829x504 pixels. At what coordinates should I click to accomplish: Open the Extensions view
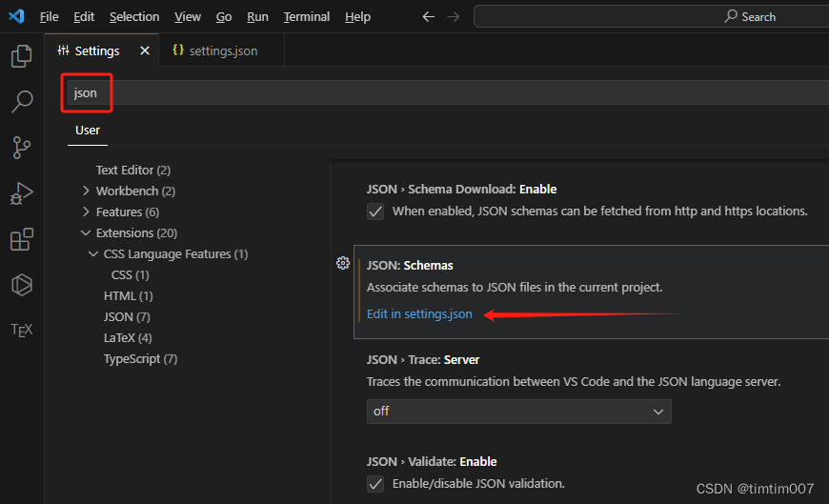tap(22, 239)
